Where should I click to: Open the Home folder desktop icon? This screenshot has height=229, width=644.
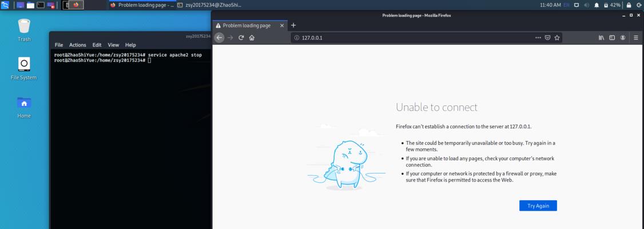[24, 107]
